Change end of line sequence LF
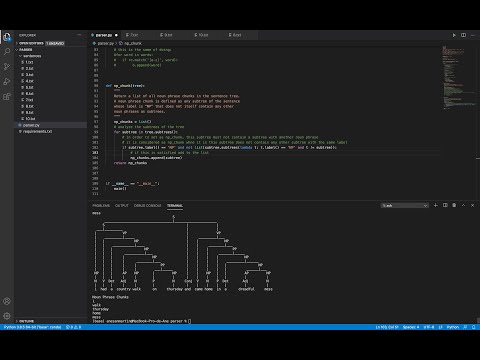The height and width of the screenshot is (360, 480). click(x=440, y=327)
